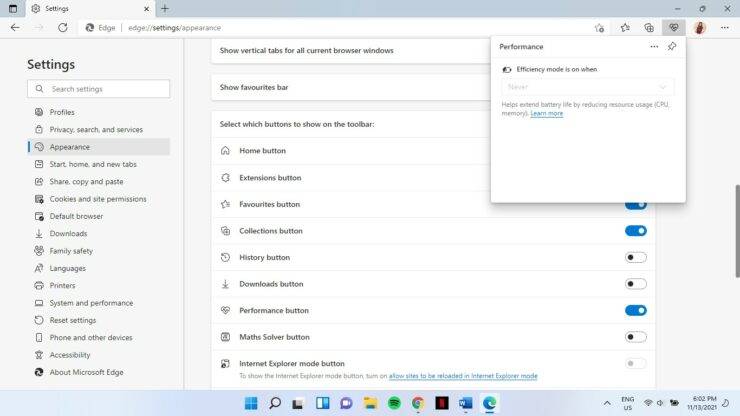The height and width of the screenshot is (416, 740).
Task: Click the Search settings field
Action: pyautogui.click(x=98, y=89)
